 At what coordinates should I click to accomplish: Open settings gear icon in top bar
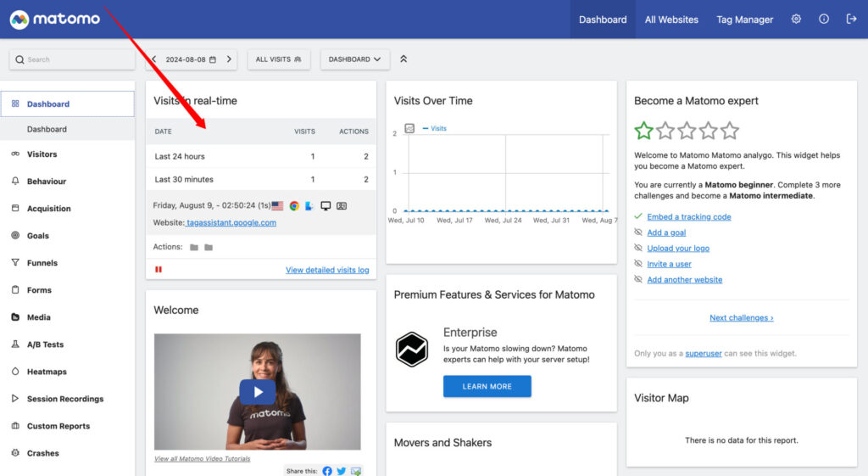coord(796,20)
